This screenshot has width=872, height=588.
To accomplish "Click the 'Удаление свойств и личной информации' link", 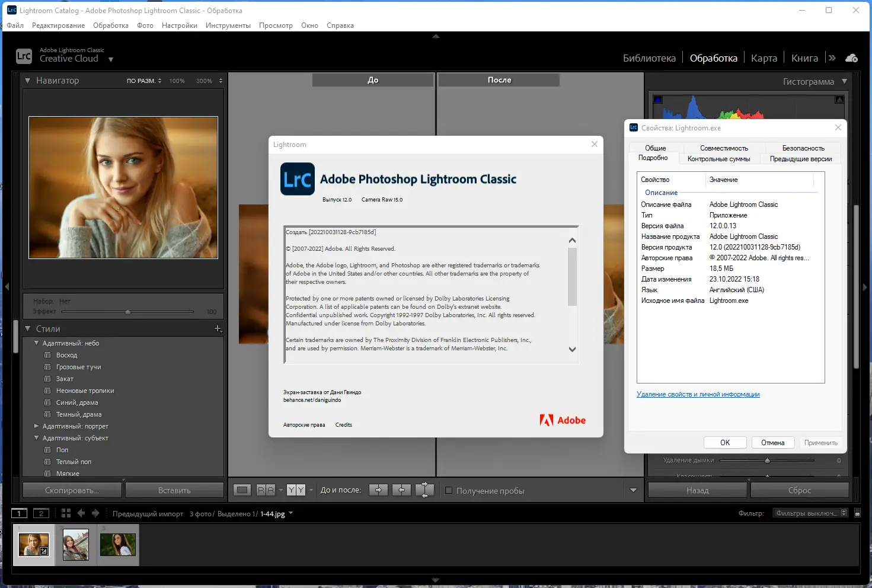I will pos(698,394).
